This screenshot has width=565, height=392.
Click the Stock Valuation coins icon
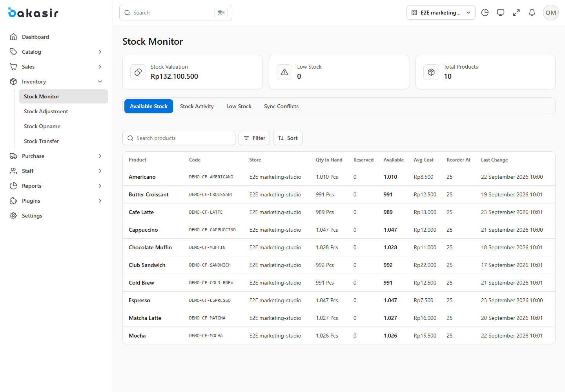(x=138, y=72)
